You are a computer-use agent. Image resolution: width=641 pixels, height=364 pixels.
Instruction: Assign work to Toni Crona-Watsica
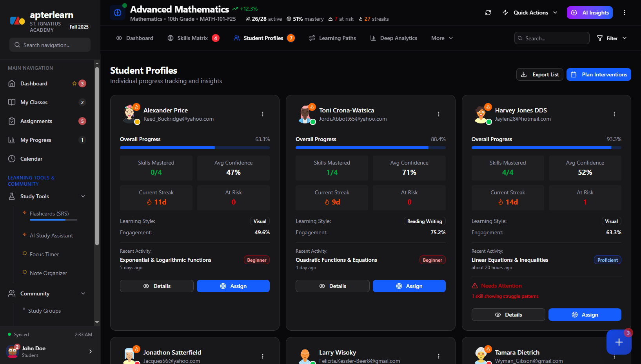(x=409, y=286)
